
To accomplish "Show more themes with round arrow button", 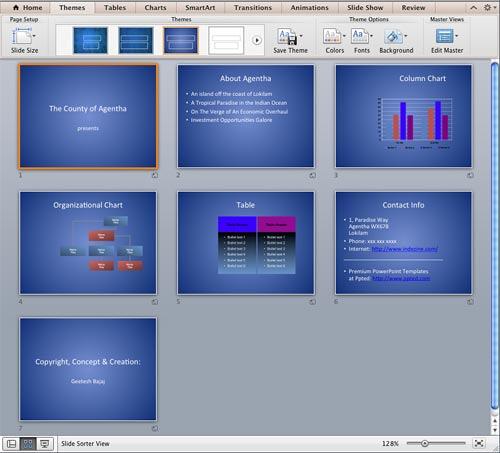I will (257, 41).
